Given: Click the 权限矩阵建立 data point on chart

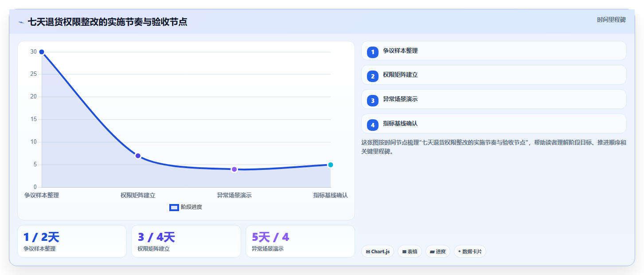Looking at the screenshot, I should tap(138, 156).
